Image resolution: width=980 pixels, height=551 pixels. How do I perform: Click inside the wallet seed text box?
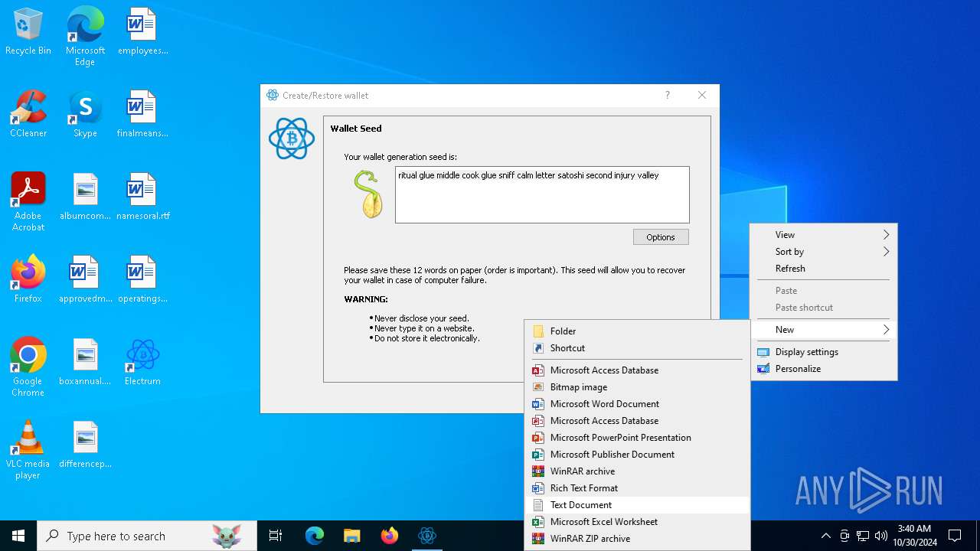click(542, 195)
